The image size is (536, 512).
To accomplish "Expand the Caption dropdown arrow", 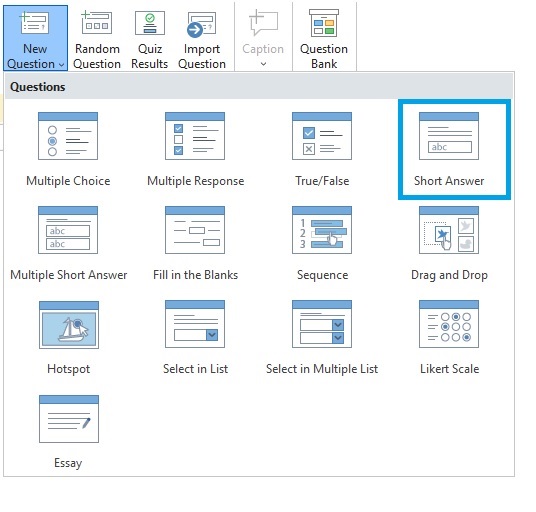I will click(x=263, y=64).
